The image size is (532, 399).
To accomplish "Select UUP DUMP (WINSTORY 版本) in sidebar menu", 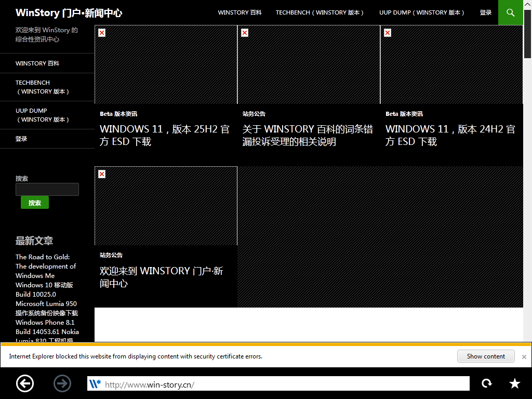I will [47, 115].
